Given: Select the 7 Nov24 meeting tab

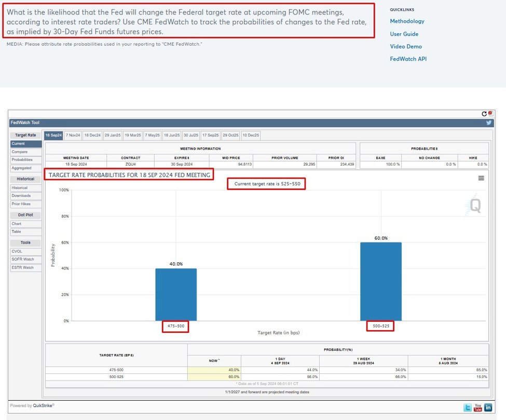Looking at the screenshot, I should [73, 135].
